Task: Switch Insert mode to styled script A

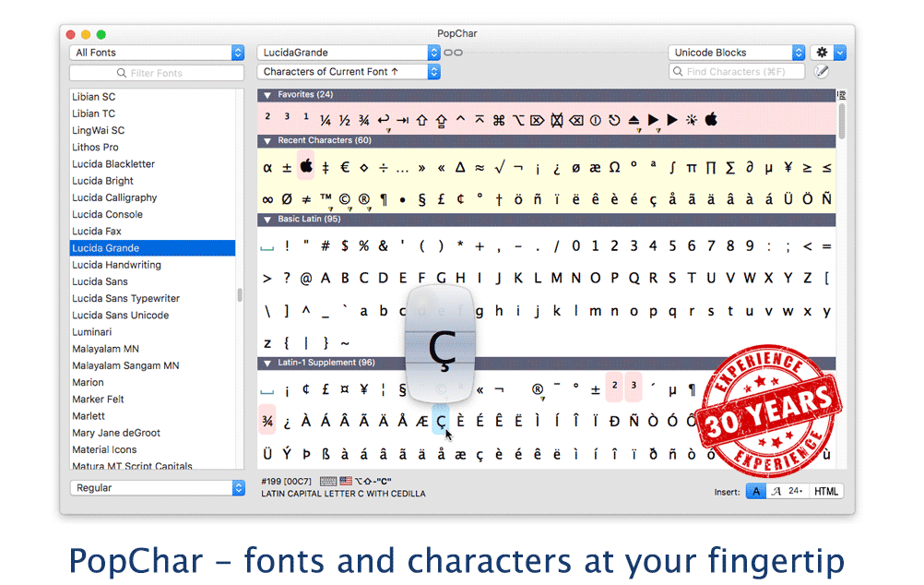Action: 776,491
